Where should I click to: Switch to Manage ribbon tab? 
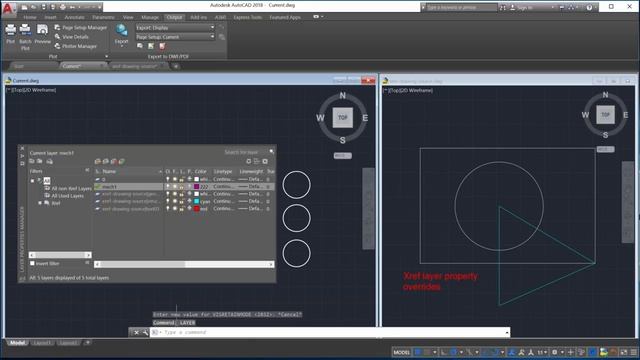[150, 17]
